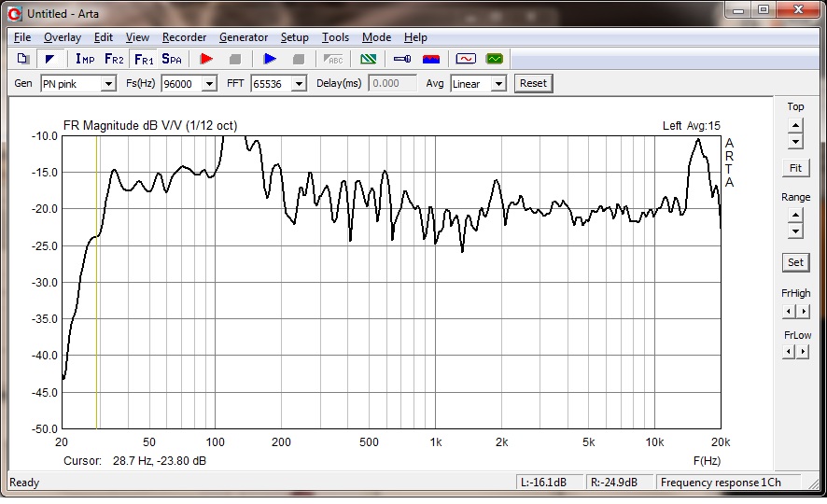Click the Reset button
This screenshot has width=827, height=504.
point(533,83)
